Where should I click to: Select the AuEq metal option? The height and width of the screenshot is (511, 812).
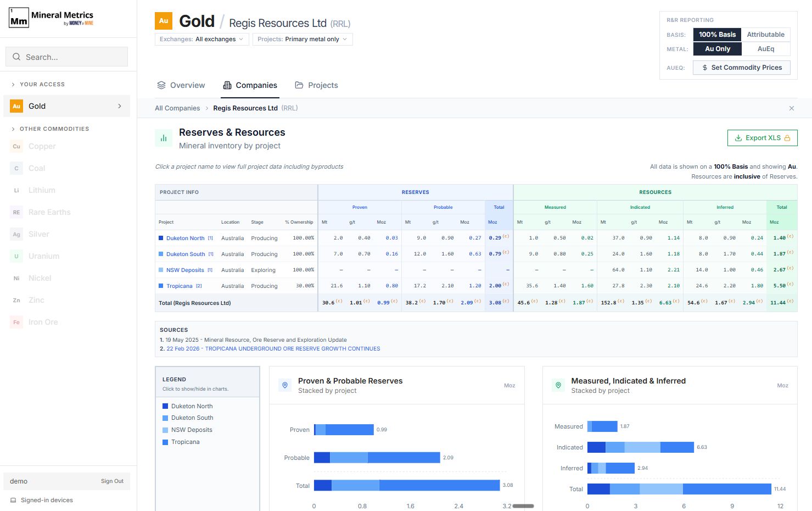(766, 49)
